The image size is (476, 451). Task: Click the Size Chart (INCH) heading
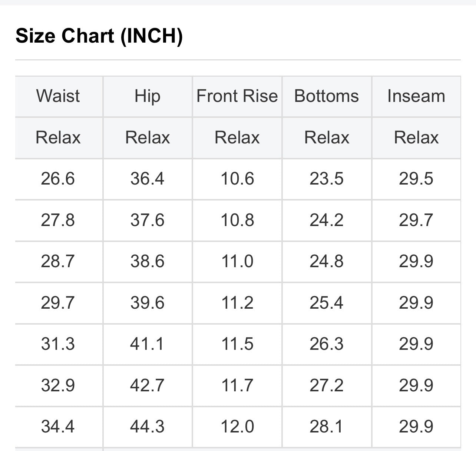pos(99,36)
